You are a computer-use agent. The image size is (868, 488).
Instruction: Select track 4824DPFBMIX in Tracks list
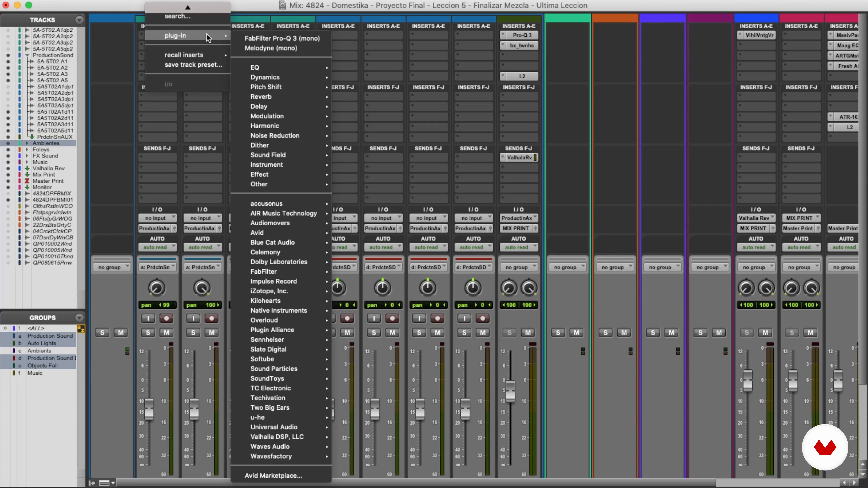point(52,193)
